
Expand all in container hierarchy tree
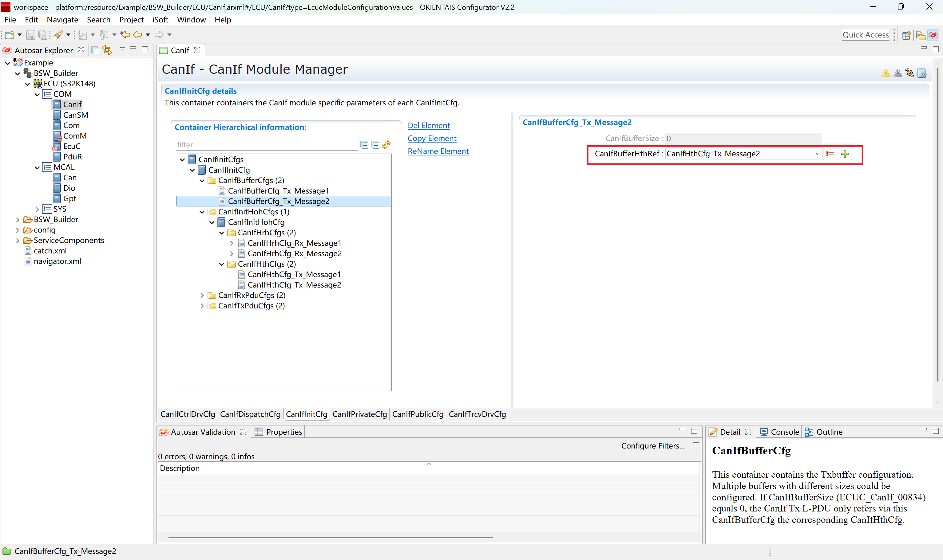[375, 145]
